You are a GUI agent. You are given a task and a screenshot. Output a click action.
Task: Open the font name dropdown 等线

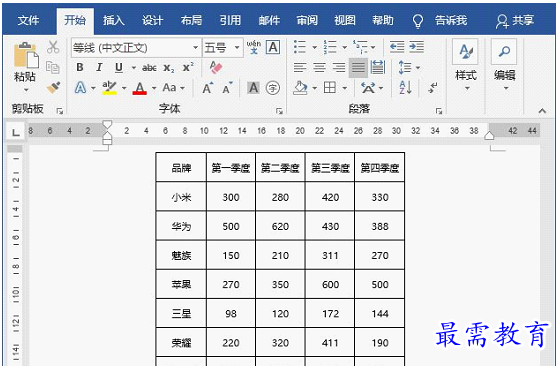[196, 47]
